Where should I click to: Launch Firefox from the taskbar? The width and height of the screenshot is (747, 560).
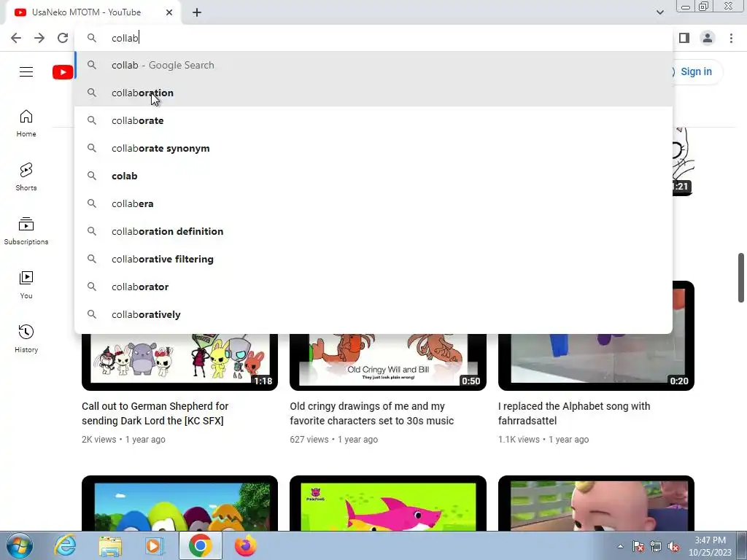tap(245, 545)
